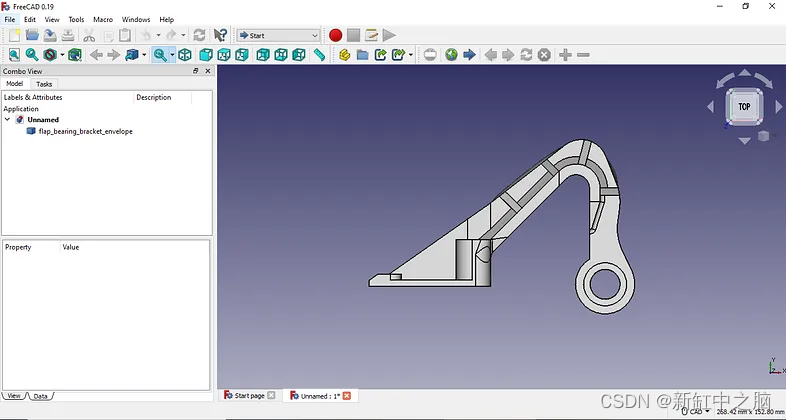Open the Help menu
The height and width of the screenshot is (420, 786).
[166, 20]
